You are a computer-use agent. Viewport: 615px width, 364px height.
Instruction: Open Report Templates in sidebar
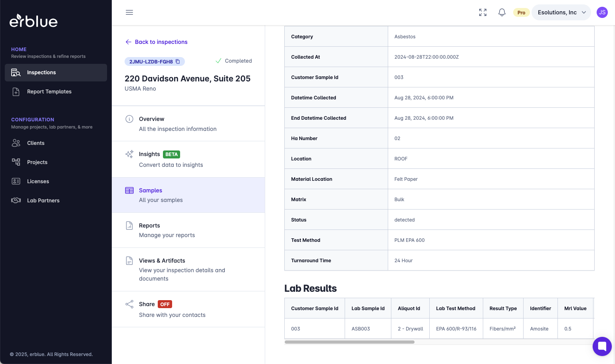tap(56, 92)
